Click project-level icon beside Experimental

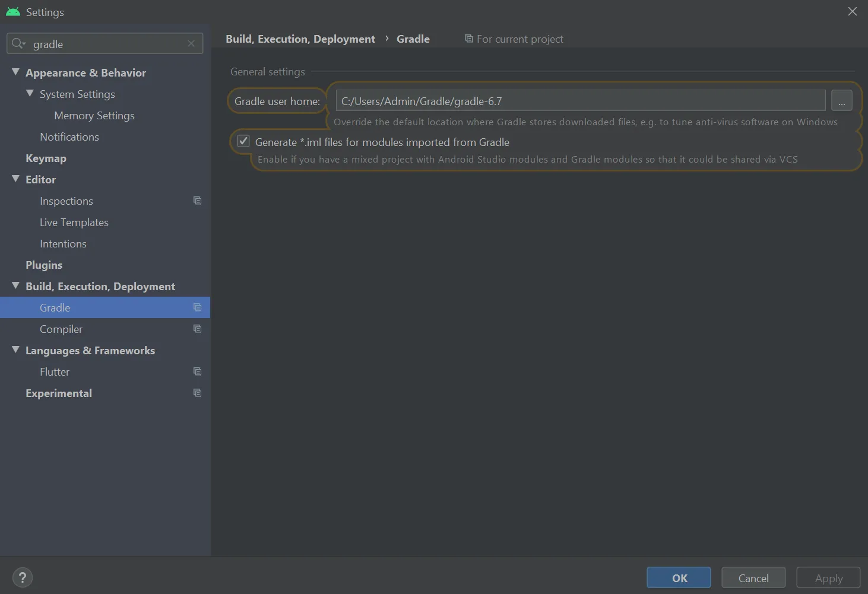tap(197, 393)
